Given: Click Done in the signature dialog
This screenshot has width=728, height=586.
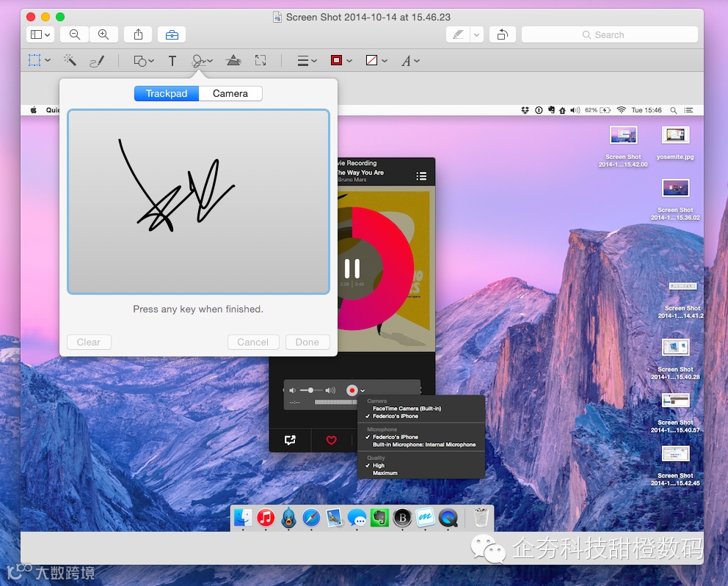Looking at the screenshot, I should point(307,342).
